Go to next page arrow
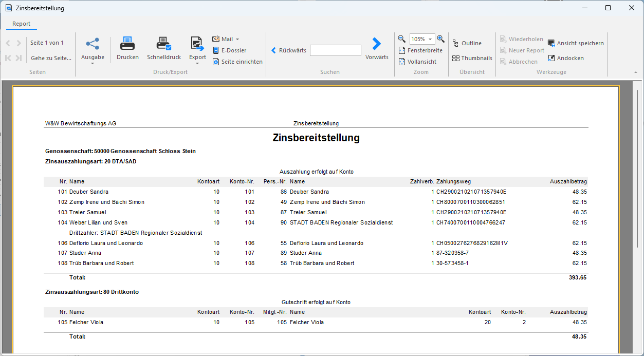 [x=19, y=43]
